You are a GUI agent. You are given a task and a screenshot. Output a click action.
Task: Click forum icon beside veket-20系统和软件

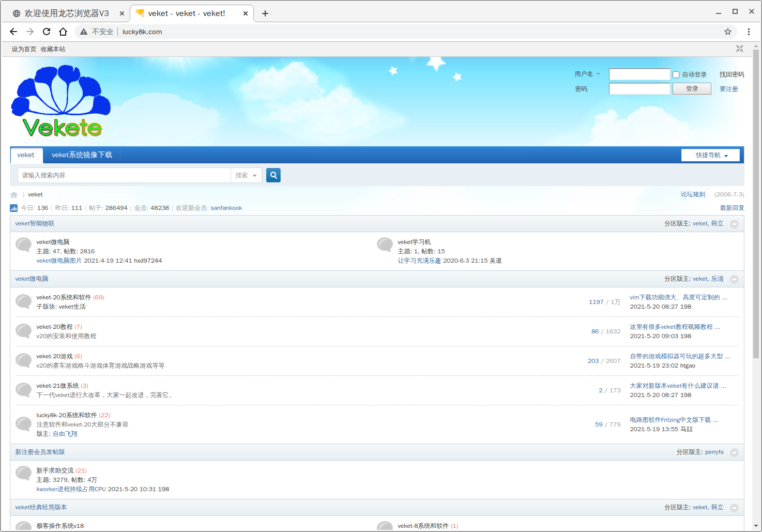[x=24, y=301]
